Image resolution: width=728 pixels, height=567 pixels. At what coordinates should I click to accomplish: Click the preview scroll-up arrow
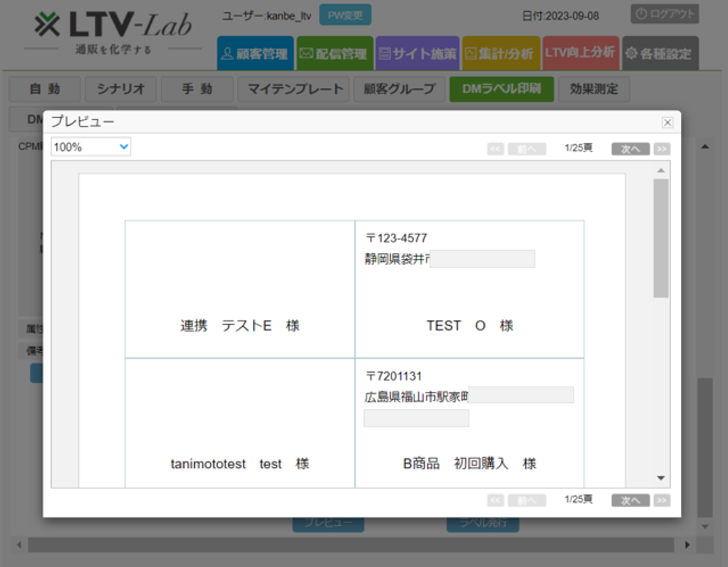(x=660, y=170)
